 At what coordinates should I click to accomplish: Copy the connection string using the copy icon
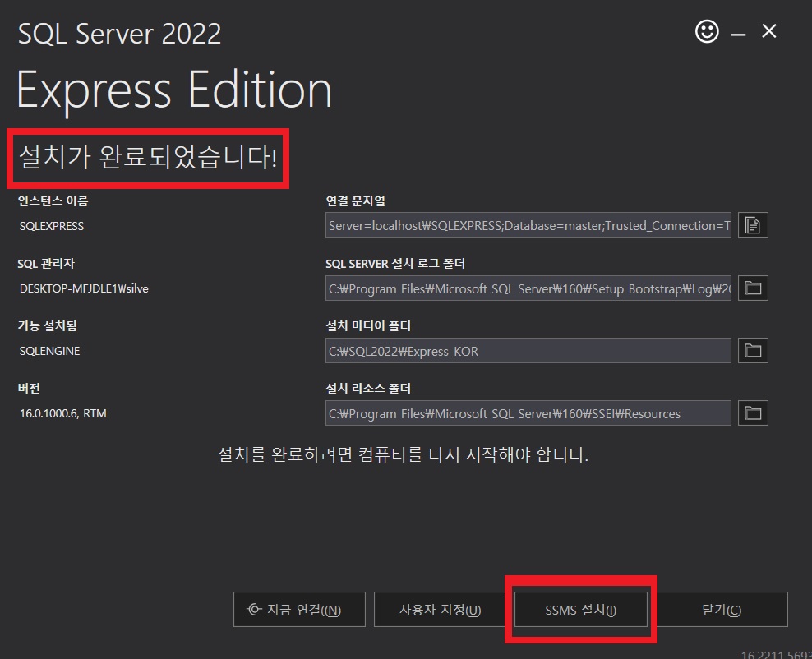point(752,225)
